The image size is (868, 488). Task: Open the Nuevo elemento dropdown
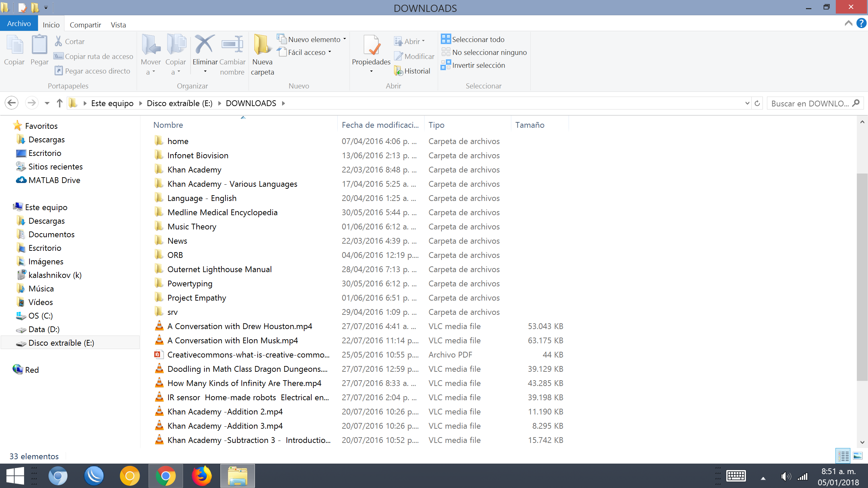(312, 39)
